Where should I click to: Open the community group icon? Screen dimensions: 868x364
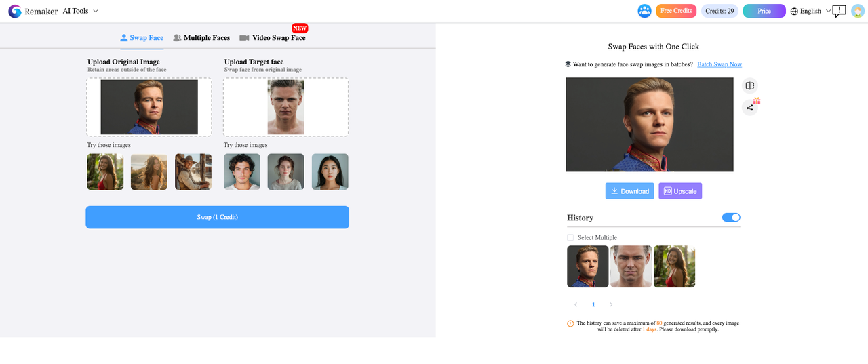click(644, 11)
